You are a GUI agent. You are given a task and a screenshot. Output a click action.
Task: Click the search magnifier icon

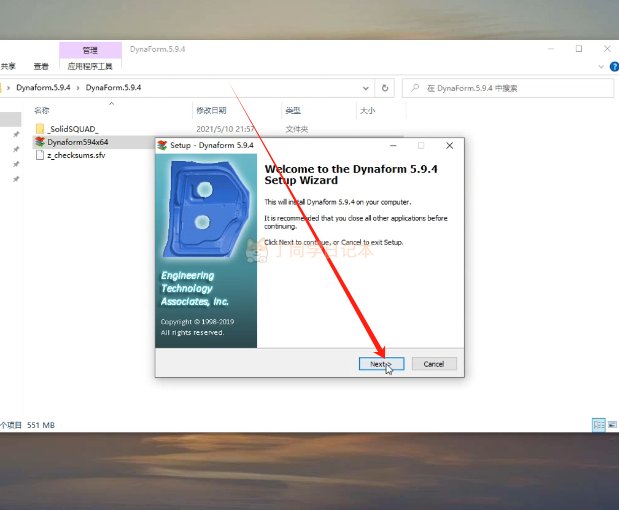click(x=415, y=88)
